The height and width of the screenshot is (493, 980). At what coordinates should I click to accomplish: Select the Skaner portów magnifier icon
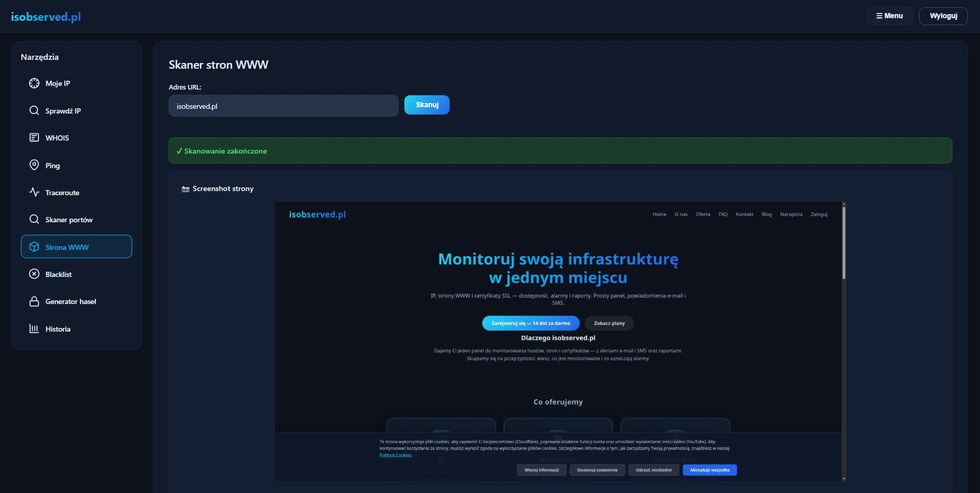pos(34,219)
